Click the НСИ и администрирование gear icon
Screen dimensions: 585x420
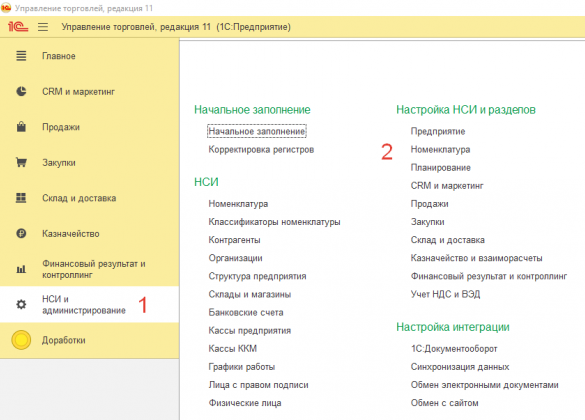tap(21, 304)
